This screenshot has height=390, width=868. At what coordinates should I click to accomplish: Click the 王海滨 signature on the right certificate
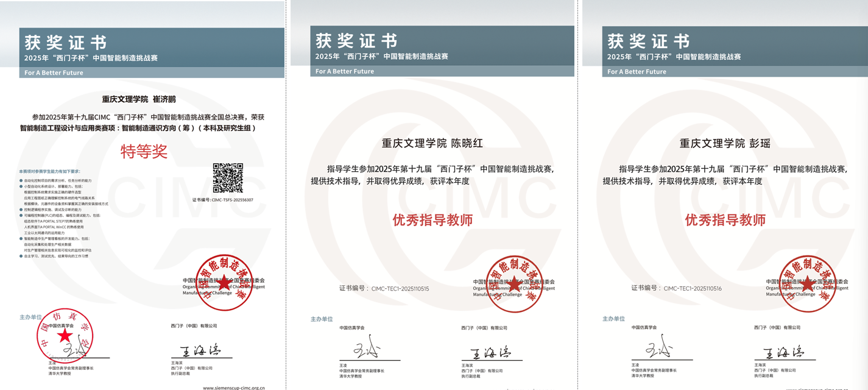point(780,352)
